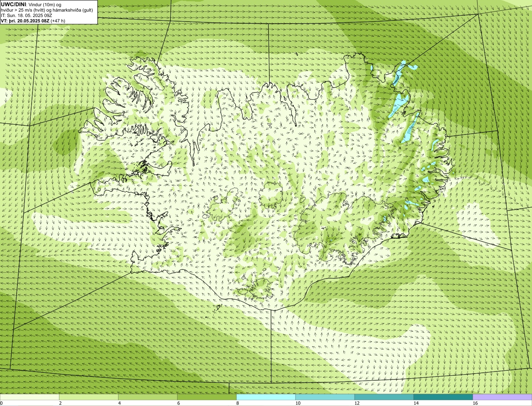This screenshot has height=406, width=532.
Task: Click the 'UWC/DINI: Vindur (10m) og' title line
Action: (31, 4)
